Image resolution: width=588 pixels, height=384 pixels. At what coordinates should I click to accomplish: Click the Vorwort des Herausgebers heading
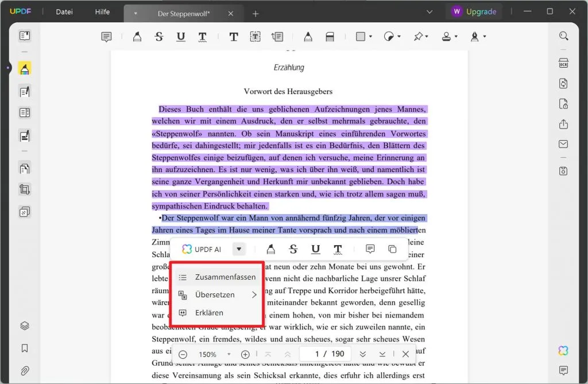point(288,91)
